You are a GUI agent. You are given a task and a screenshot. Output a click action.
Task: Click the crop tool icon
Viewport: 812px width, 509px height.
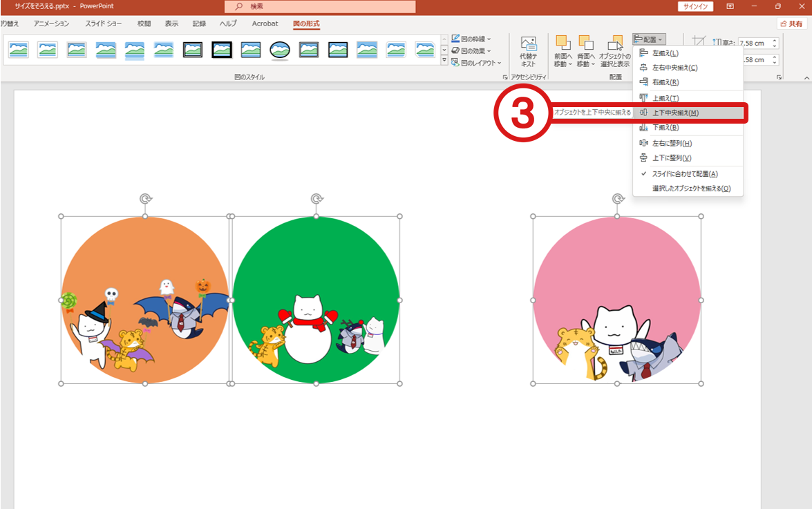pos(699,41)
